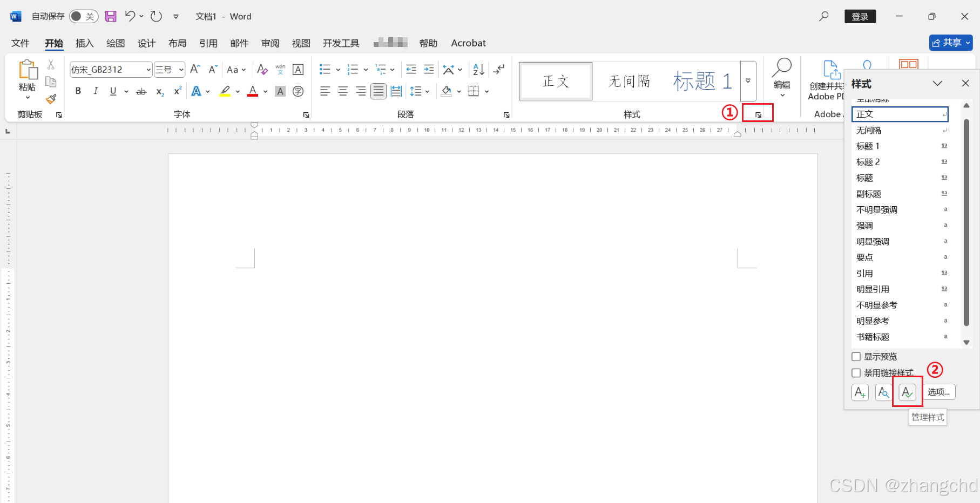Switch to the 审阅 tab
This screenshot has height=503, width=980.
pyautogui.click(x=271, y=43)
